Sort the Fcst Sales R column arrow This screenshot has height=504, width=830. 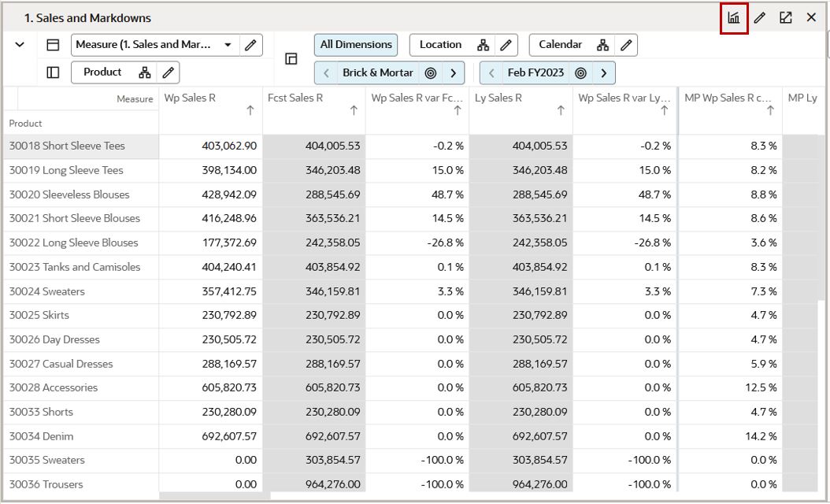[354, 110]
